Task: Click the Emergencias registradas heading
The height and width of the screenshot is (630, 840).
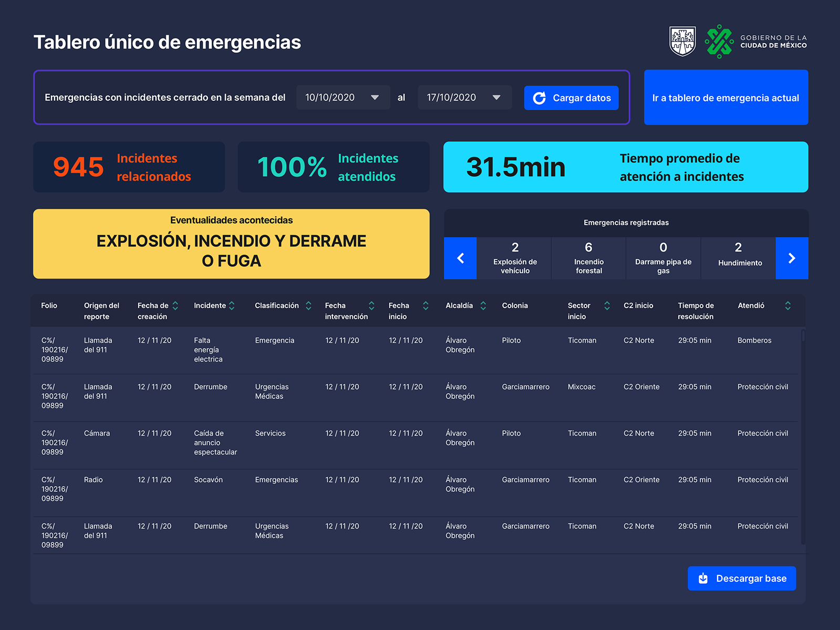Action: coord(626,223)
